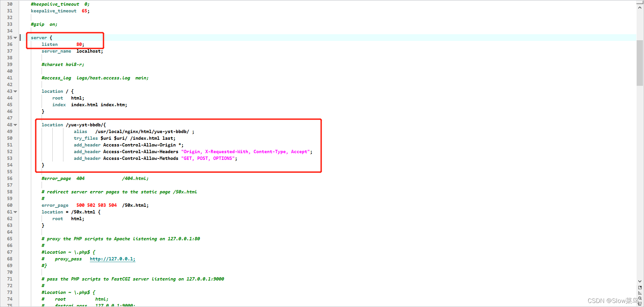Click the triangle icon below scrollbar
Image resolution: width=644 pixels, height=307 pixels.
pos(640,293)
